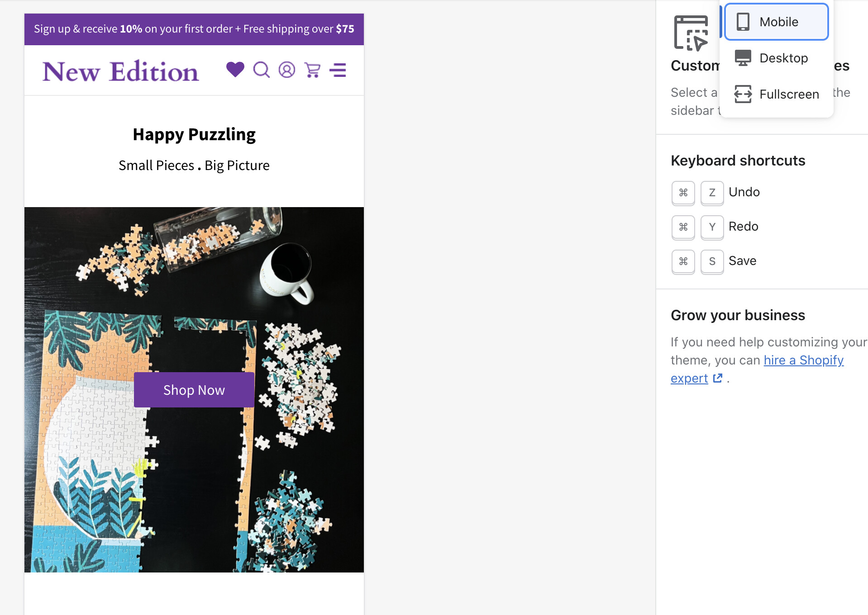The width and height of the screenshot is (868, 615).
Task: Choose Fullscreen preview mode
Action: (x=776, y=94)
